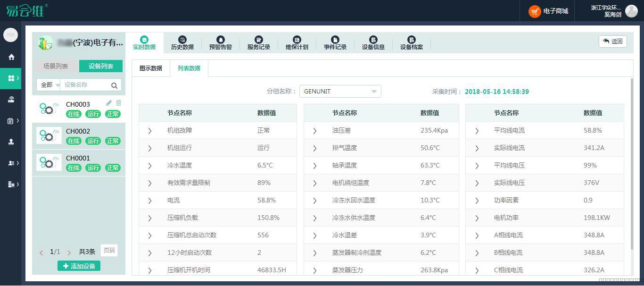Screen dimensions: 644x286
Task: Switch to 设备列表 tab
Action: click(101, 66)
